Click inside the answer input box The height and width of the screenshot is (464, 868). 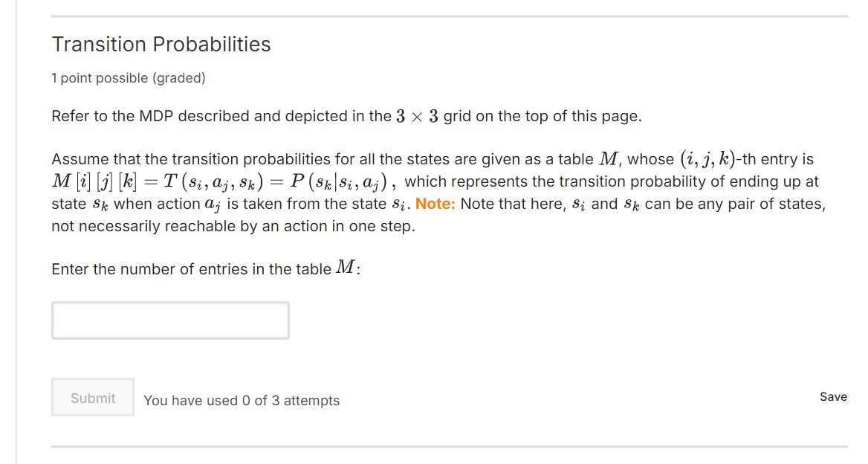tap(169, 320)
